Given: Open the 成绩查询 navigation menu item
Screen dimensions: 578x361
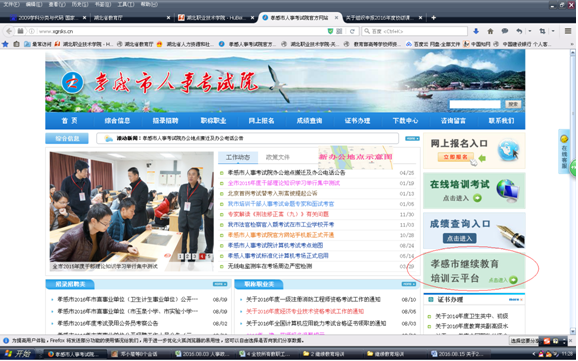Looking at the screenshot, I should pos(309,121).
